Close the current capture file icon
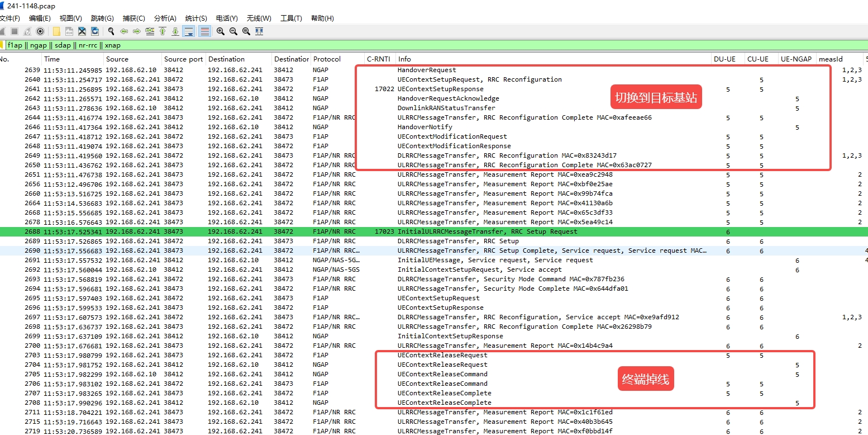The image size is (868, 435). pyautogui.click(x=82, y=31)
